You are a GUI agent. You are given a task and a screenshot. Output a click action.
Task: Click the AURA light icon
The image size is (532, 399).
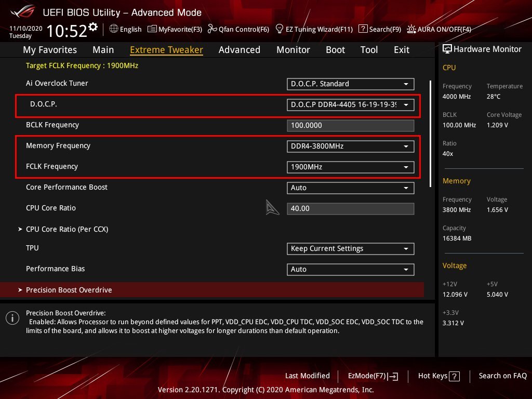(411, 29)
